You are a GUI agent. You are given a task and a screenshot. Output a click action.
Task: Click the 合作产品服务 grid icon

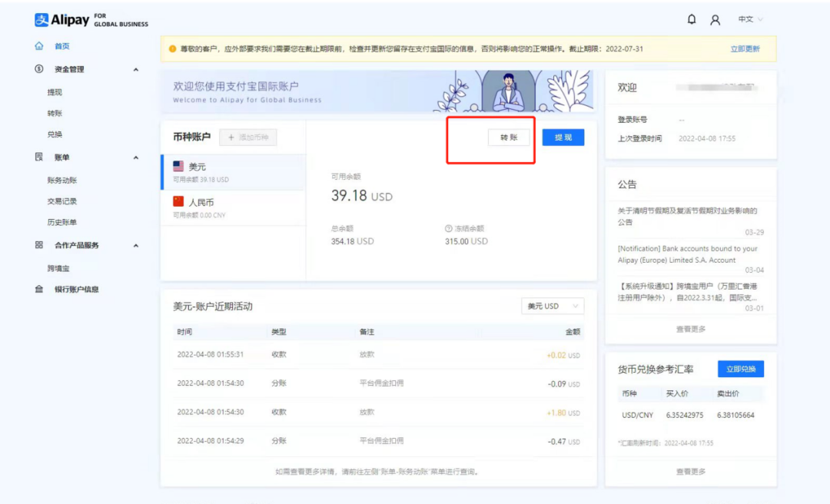click(38, 246)
